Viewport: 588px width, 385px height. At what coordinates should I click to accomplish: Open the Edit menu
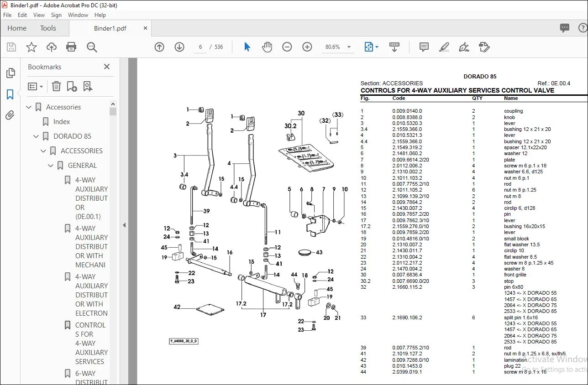(22, 15)
